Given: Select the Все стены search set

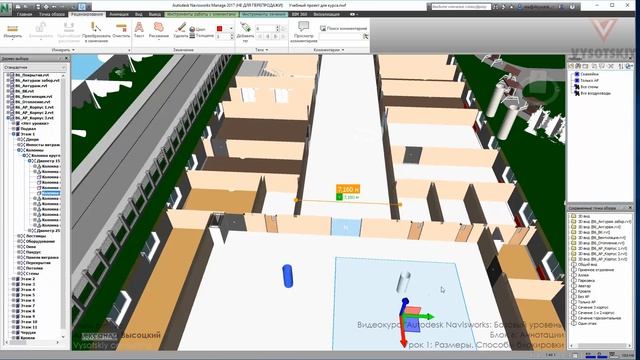Looking at the screenshot, I should 589,87.
